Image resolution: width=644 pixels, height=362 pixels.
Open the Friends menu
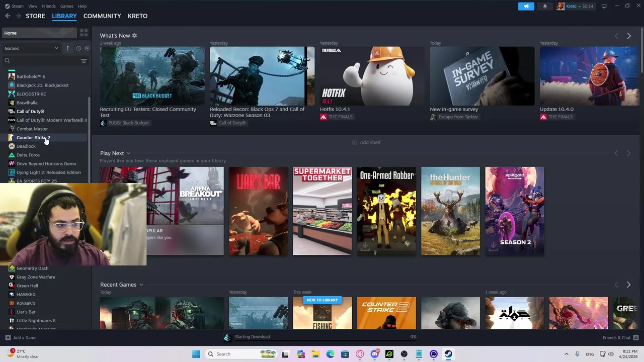[49, 6]
